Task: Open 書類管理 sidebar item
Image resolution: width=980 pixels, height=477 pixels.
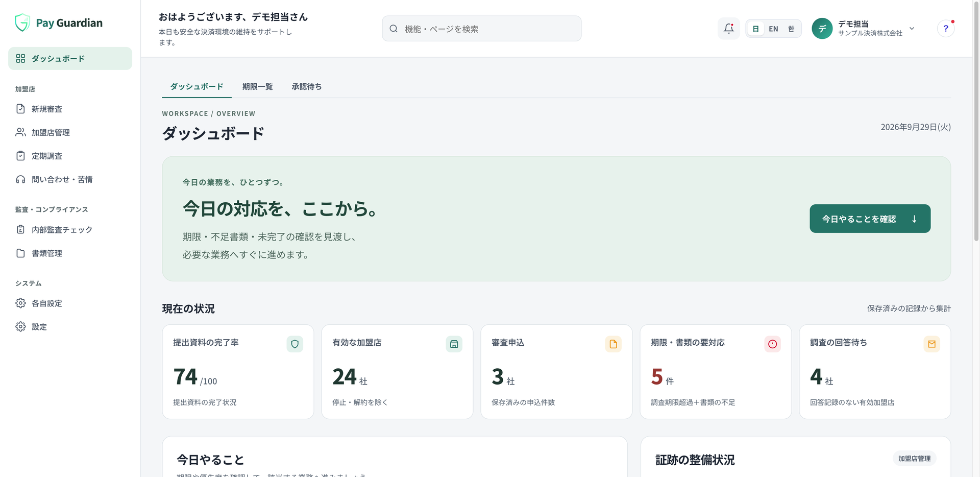Action: [70, 253]
